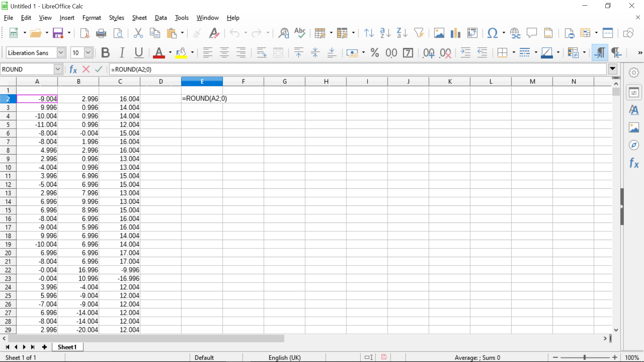The height and width of the screenshot is (362, 644).
Task: Click the zoom slider in the status bar
Action: [x=584, y=357]
